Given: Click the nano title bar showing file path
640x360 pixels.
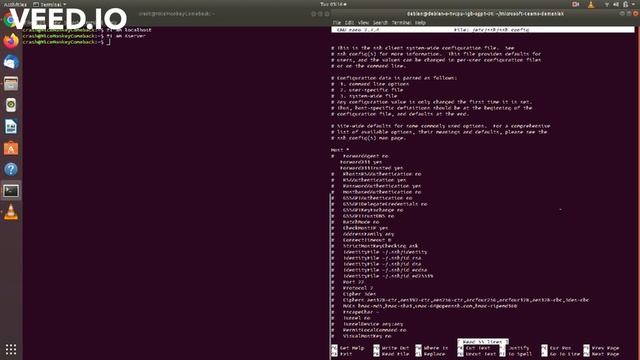Looking at the screenshot, I should (483, 30).
